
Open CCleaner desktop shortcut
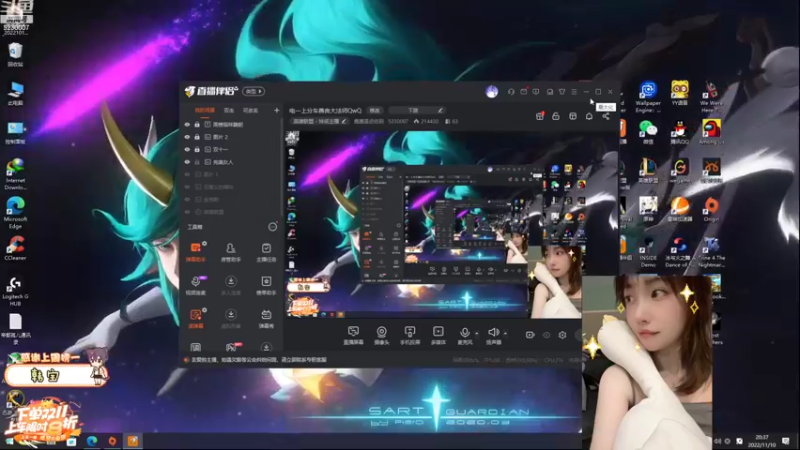point(15,248)
